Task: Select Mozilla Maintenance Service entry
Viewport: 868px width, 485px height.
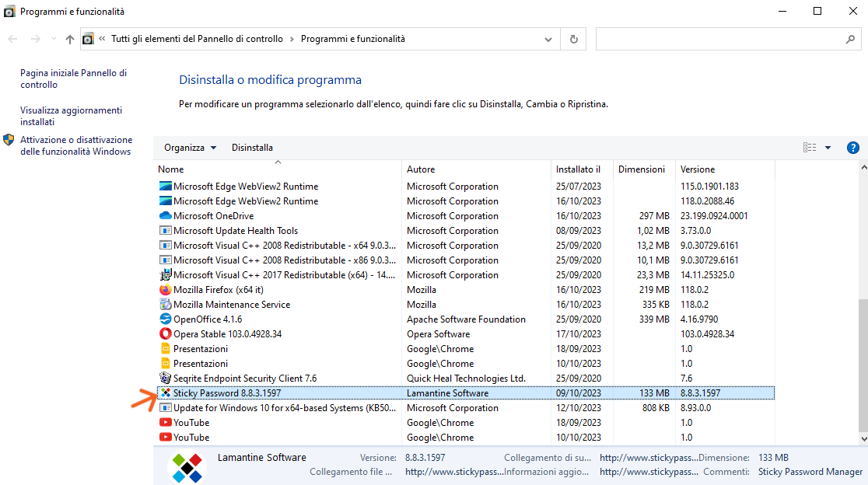Action: [232, 304]
